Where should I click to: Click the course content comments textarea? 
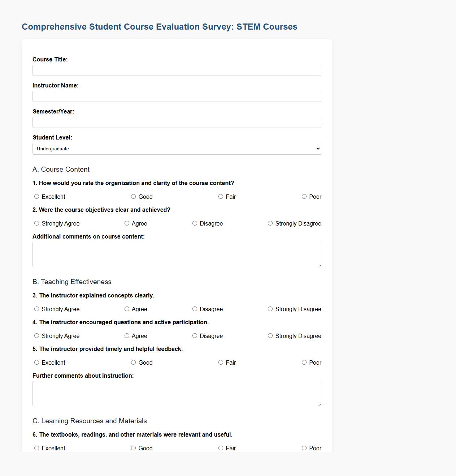tap(177, 254)
